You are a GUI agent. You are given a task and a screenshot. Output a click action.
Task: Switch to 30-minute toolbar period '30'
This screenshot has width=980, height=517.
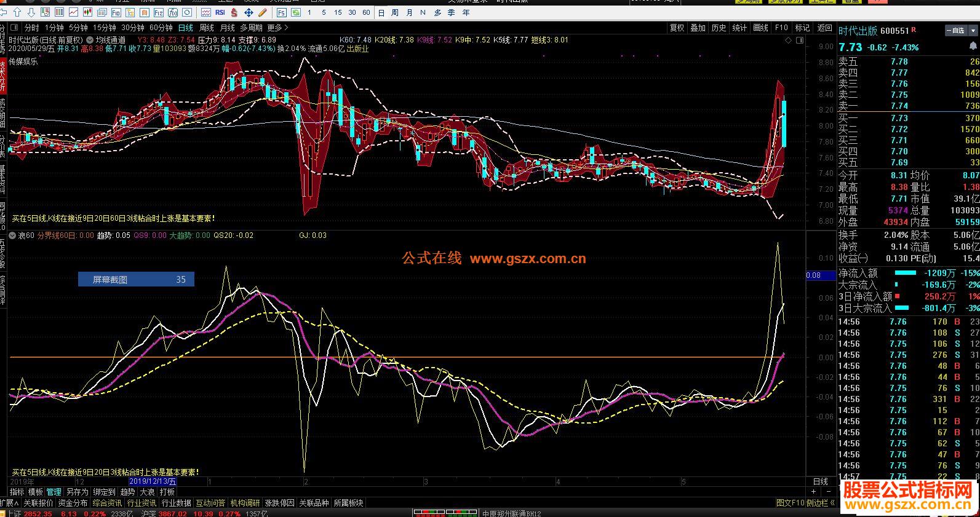(x=352, y=12)
